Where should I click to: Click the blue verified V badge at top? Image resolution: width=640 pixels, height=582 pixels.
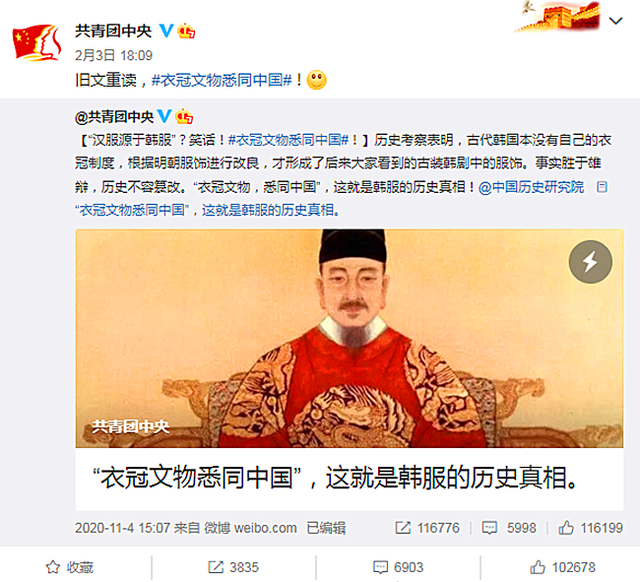166,31
